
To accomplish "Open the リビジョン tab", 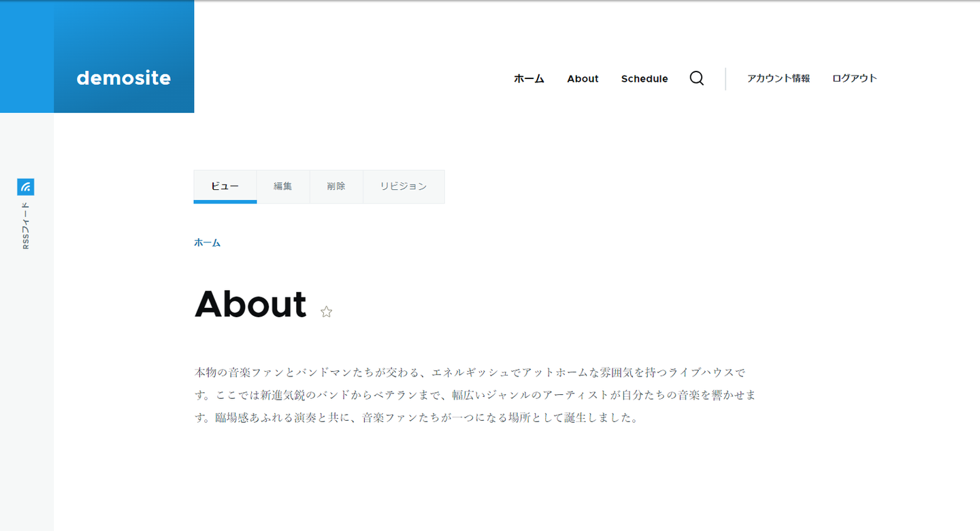I will point(404,187).
